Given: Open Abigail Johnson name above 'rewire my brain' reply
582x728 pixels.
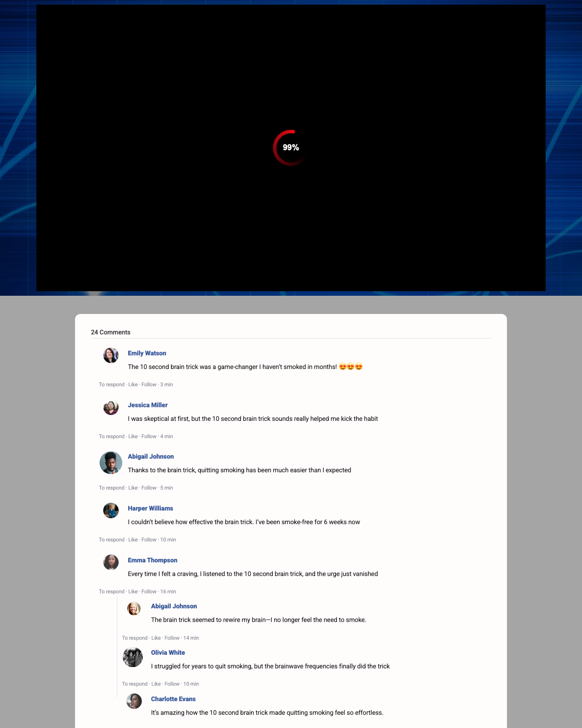Looking at the screenshot, I should click(174, 606).
